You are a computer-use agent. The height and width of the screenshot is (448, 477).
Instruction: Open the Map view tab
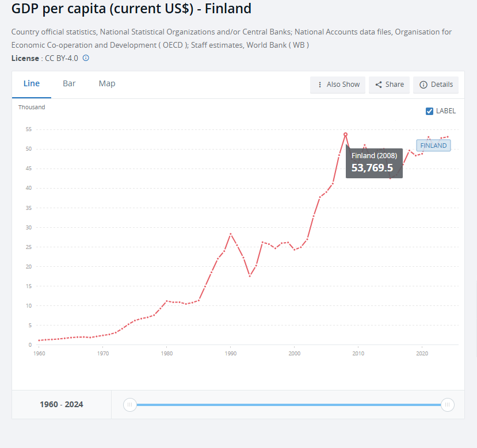pos(107,83)
